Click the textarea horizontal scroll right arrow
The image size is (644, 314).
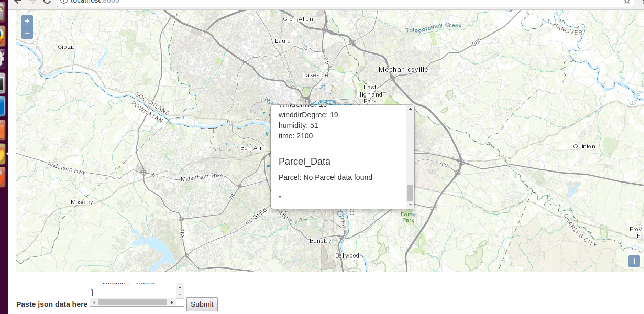(x=172, y=302)
